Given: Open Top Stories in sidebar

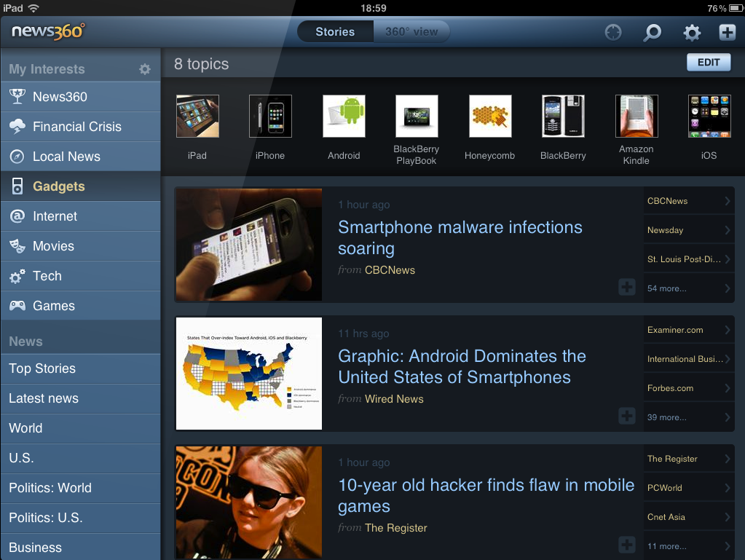Looking at the screenshot, I should coord(81,368).
